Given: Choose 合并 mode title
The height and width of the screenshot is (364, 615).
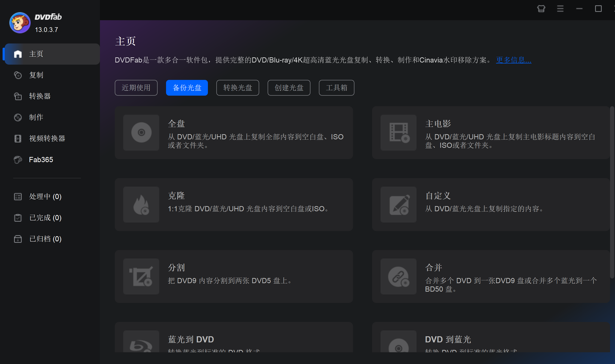Looking at the screenshot, I should [433, 268].
